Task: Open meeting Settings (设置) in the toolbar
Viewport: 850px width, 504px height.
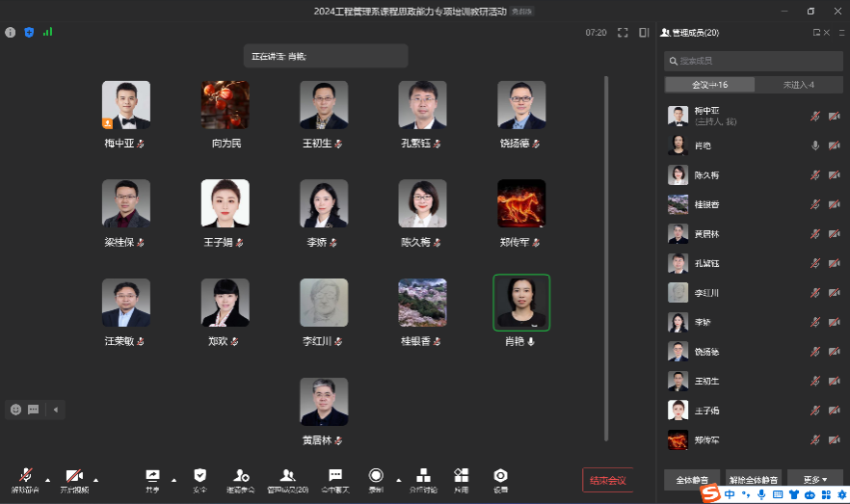Action: [500, 480]
